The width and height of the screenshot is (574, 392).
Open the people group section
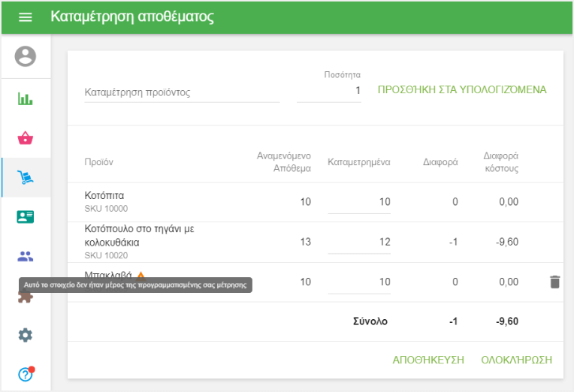coord(26,256)
